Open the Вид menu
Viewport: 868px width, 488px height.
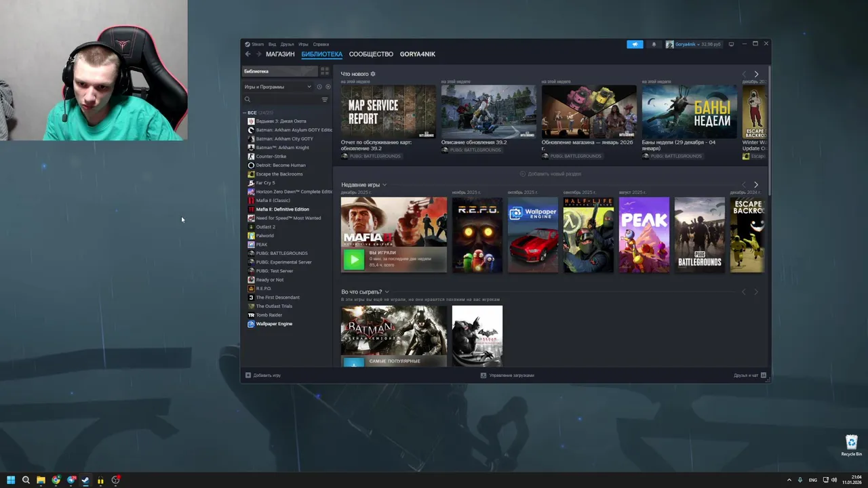pos(272,44)
